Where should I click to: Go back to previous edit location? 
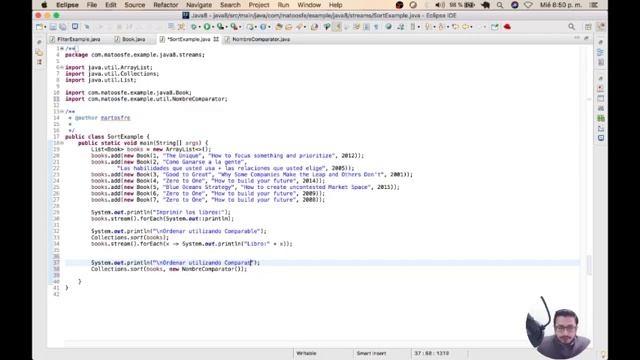(455, 27)
